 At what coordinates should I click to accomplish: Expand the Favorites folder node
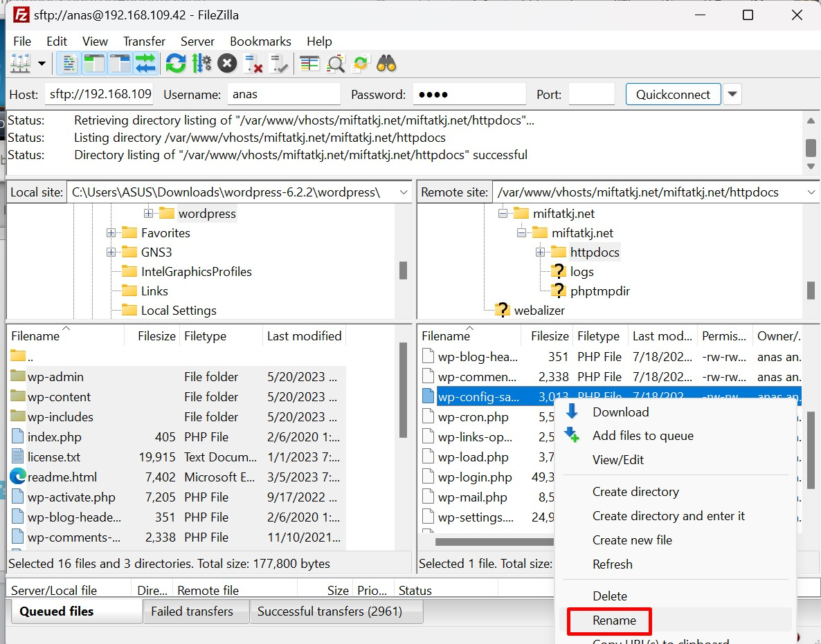point(111,233)
